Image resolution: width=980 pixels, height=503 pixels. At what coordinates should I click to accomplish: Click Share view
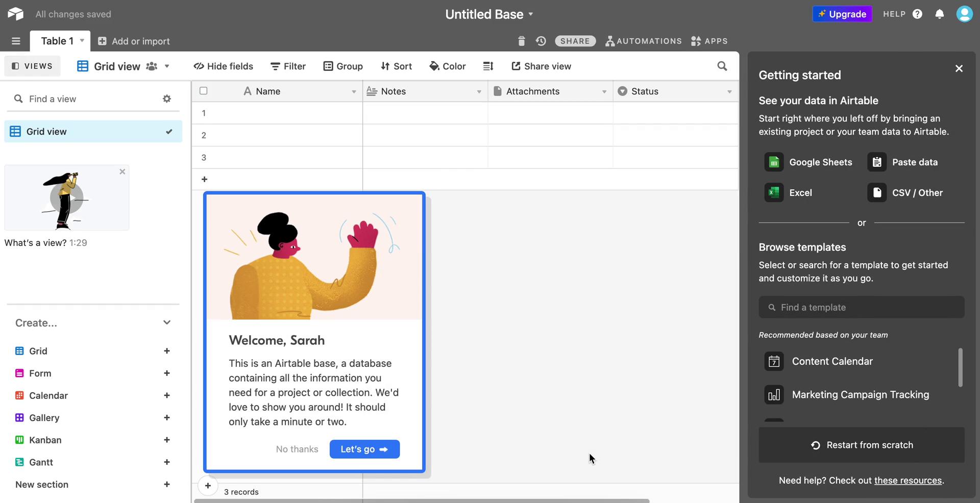click(x=542, y=66)
